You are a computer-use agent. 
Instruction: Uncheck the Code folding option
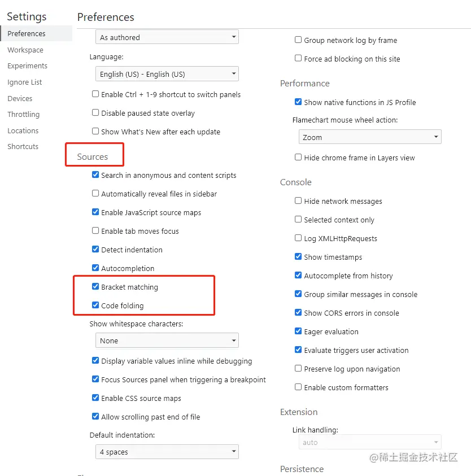coord(95,305)
